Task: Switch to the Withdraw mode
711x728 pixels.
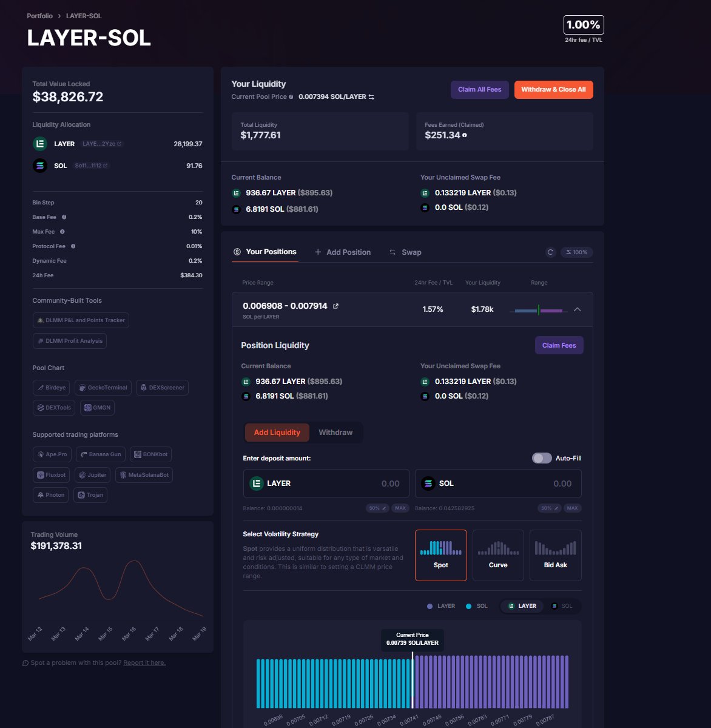Action: [x=335, y=433]
